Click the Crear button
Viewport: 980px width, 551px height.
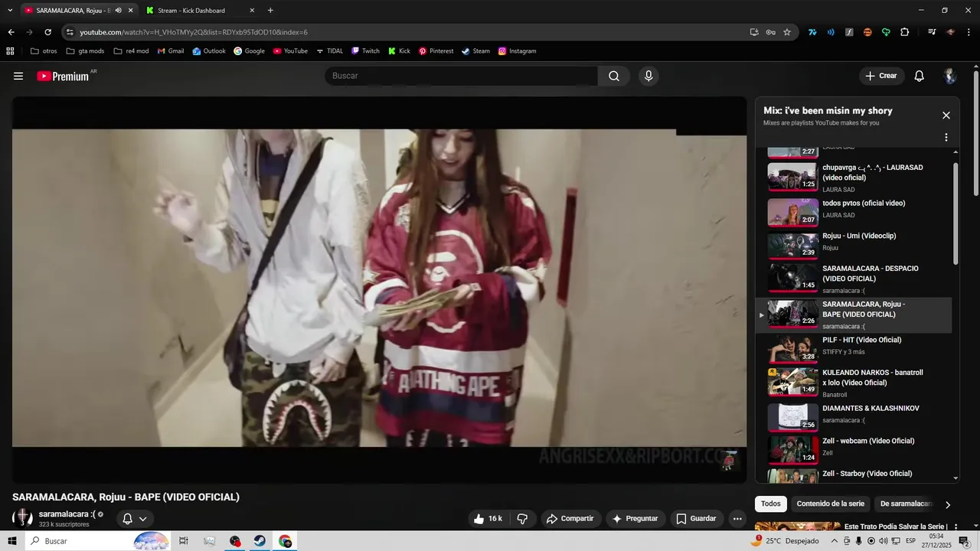point(881,76)
